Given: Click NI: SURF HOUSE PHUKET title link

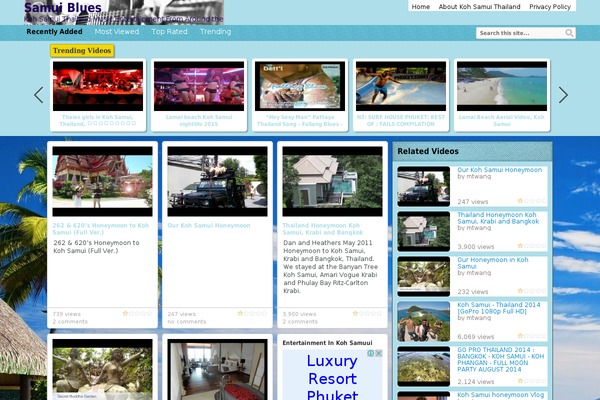Looking at the screenshot, I should [x=401, y=121].
